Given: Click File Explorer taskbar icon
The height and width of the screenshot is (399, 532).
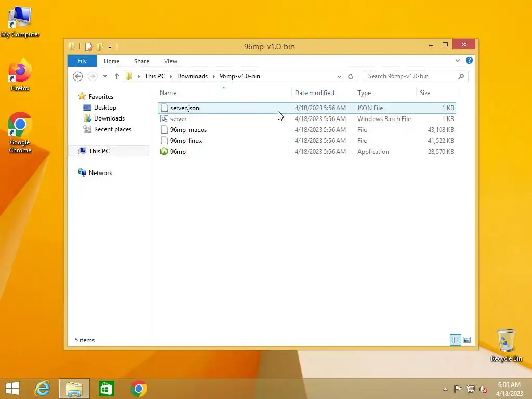Looking at the screenshot, I should [x=74, y=389].
